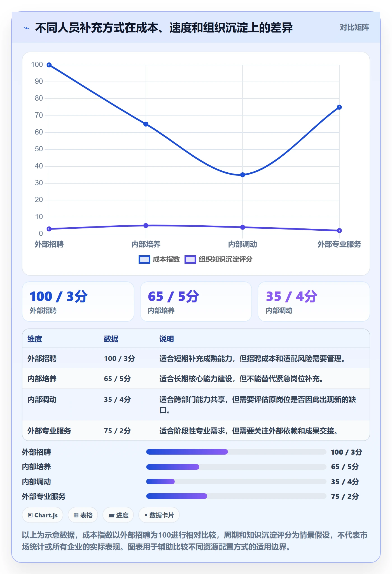Select the 表格 chip
Viewport: 392px width, 574px height.
[x=83, y=515]
